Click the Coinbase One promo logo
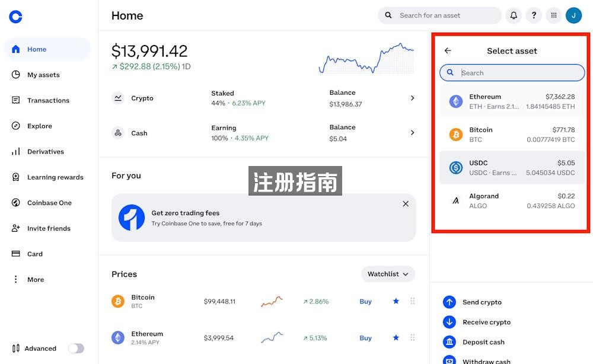The image size is (593, 364). click(132, 218)
